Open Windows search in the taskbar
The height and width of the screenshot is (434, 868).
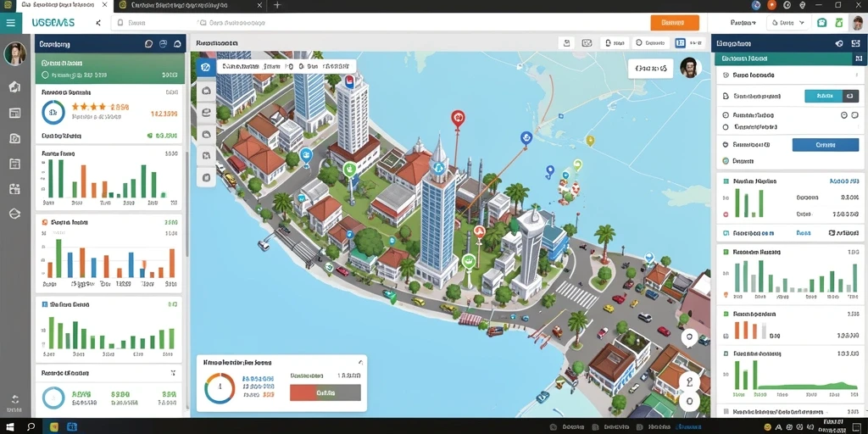pyautogui.click(x=31, y=427)
